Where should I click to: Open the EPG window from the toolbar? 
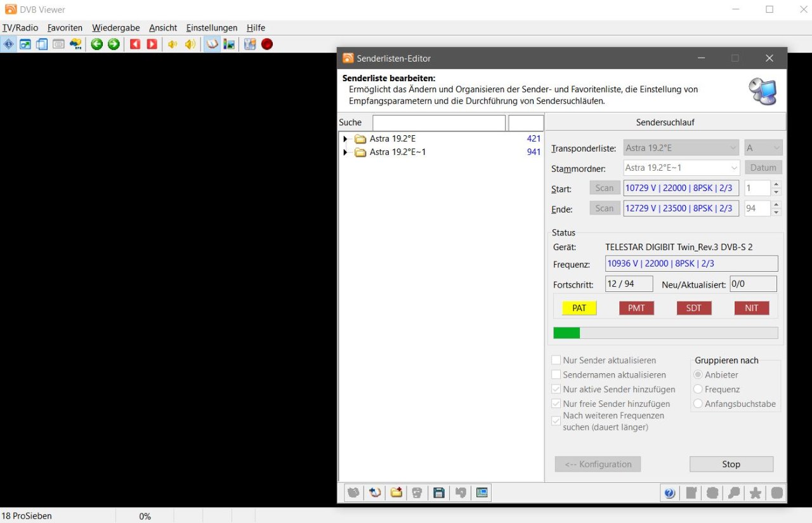pos(75,44)
